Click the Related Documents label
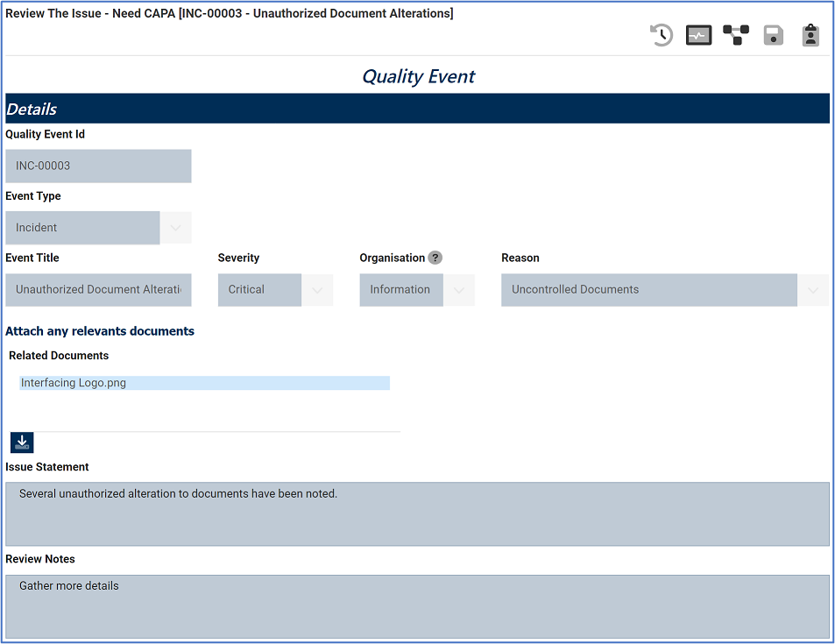The height and width of the screenshot is (644, 835). coord(59,355)
